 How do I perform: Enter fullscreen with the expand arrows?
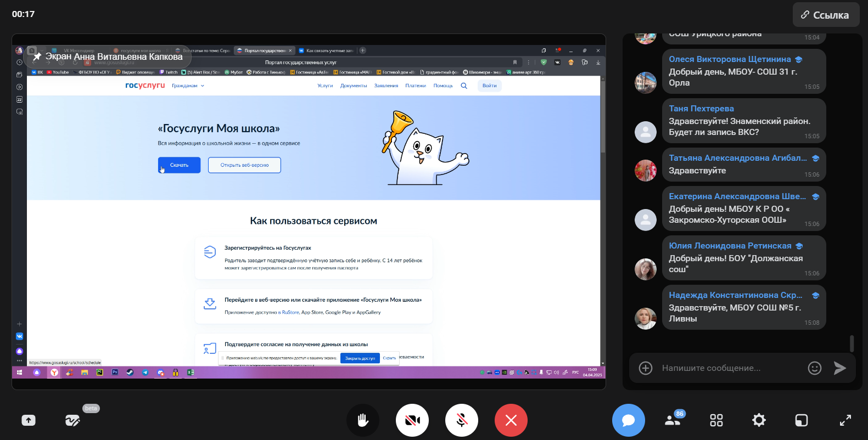pos(845,420)
